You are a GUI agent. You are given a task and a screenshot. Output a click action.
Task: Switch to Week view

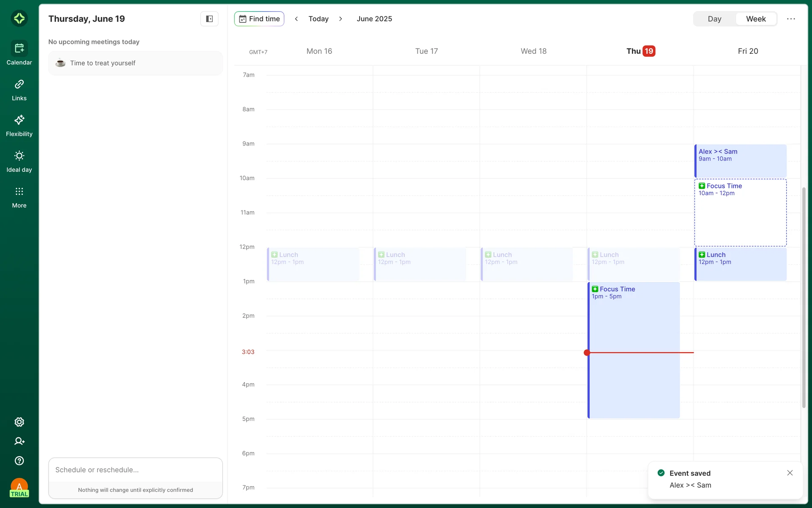tap(756, 19)
